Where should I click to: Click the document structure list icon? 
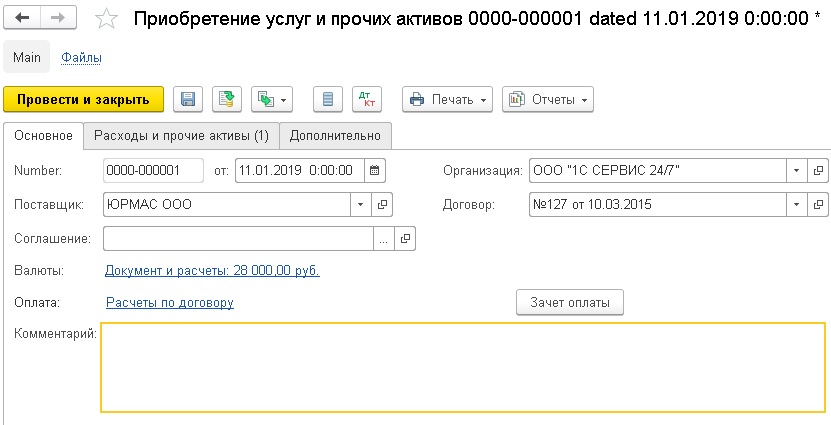pyautogui.click(x=328, y=100)
